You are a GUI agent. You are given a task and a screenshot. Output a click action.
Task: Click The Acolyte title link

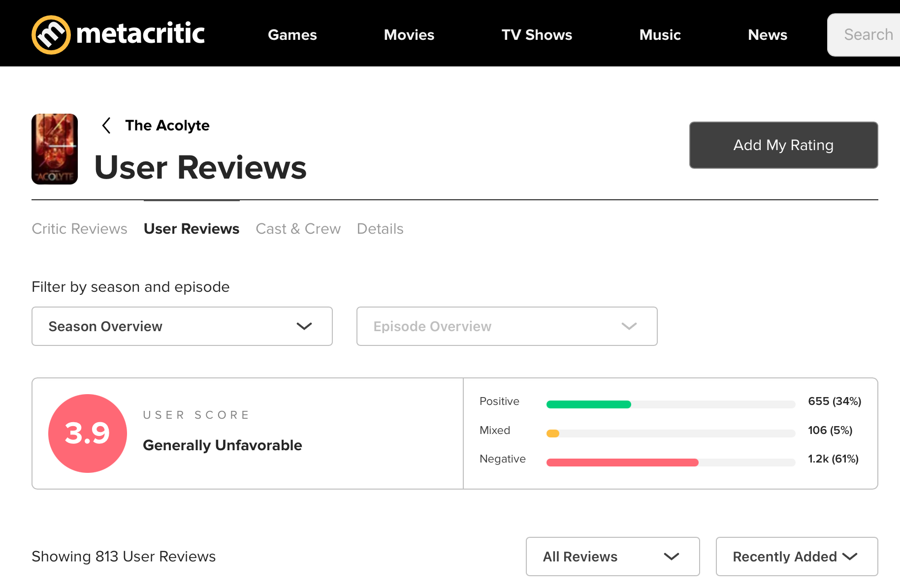tap(167, 125)
